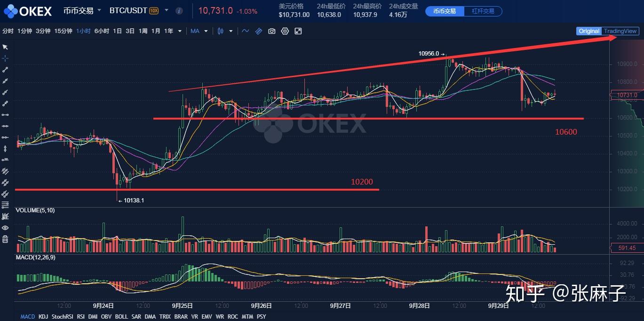This screenshot has width=644, height=321.
Task: Select the Fibonacci retracement lines tool
Action: [5, 205]
